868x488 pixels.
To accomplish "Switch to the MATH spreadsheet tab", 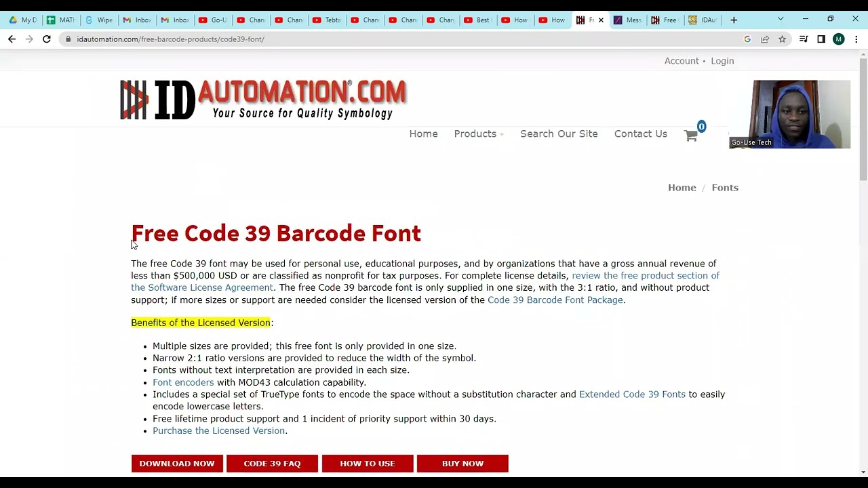I will tap(60, 20).
